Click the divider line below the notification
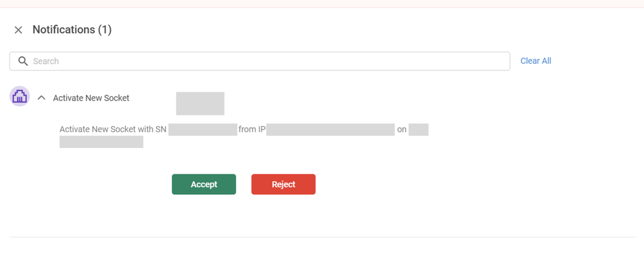 coord(322,237)
